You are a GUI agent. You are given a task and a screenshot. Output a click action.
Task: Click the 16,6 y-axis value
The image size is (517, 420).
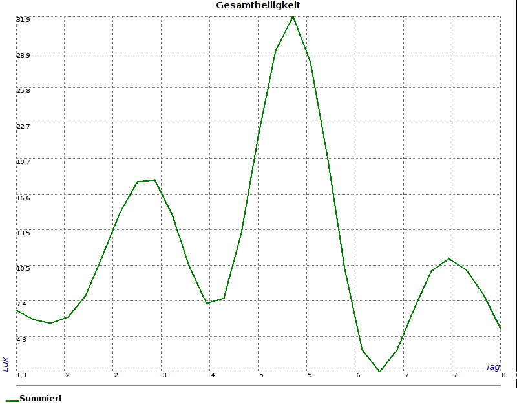[x=23, y=198]
